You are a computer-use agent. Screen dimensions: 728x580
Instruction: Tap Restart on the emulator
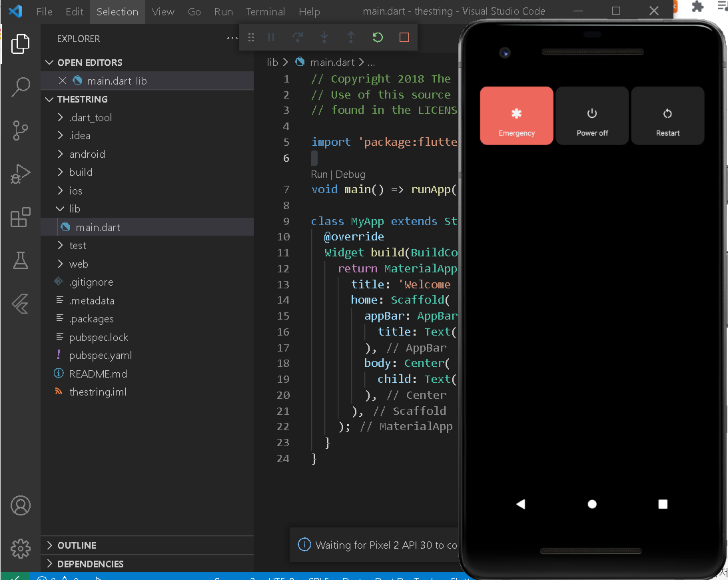tap(667, 116)
